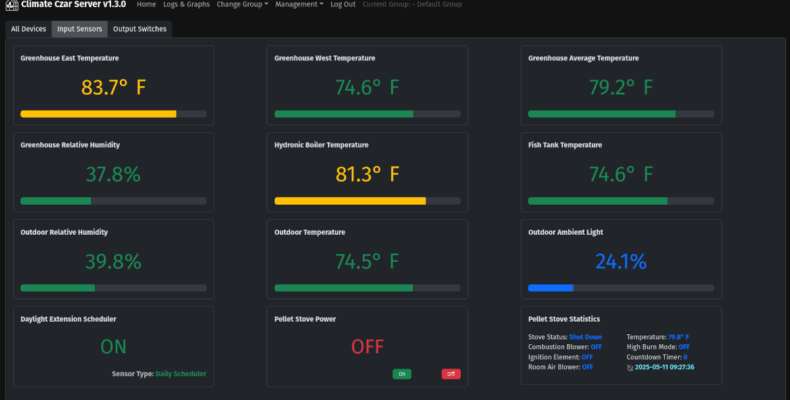Screen dimensions: 790x400
Task: Click the Greenhouse East Temperature progress bar
Action: coord(113,114)
